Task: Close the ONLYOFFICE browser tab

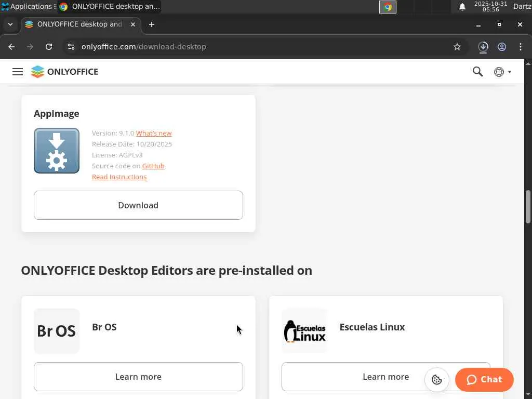Action: (x=133, y=24)
